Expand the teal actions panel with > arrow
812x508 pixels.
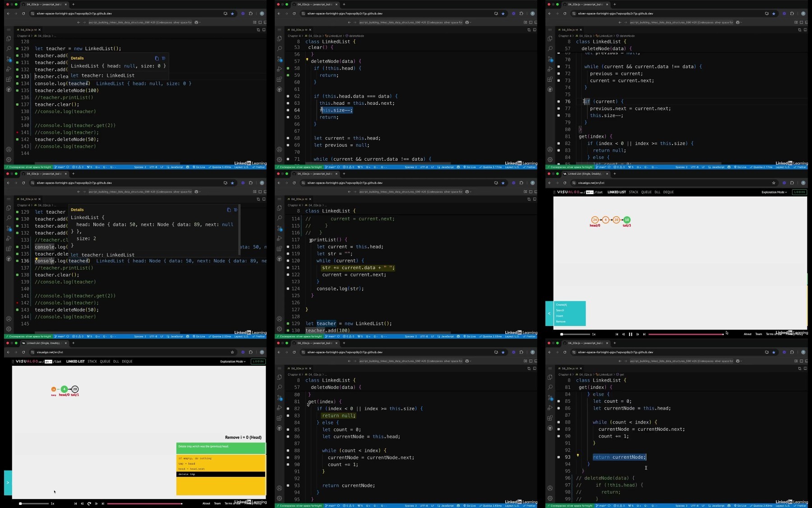click(8, 483)
